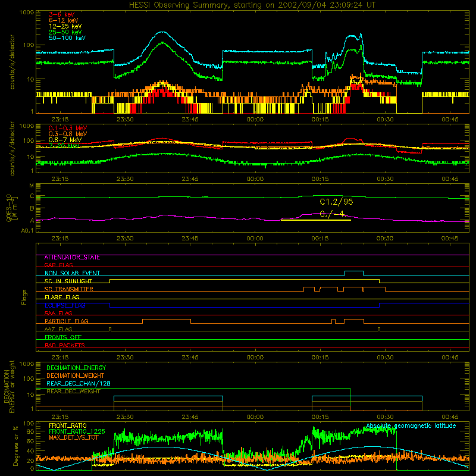Click the REAR_DEC_CHAN/128 legend label
This screenshot has height=476, width=476.
click(79, 384)
